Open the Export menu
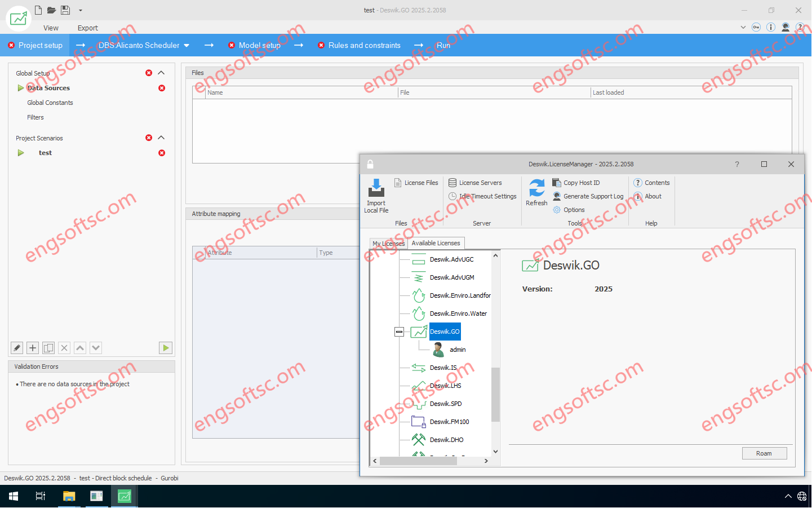 pyautogui.click(x=87, y=28)
